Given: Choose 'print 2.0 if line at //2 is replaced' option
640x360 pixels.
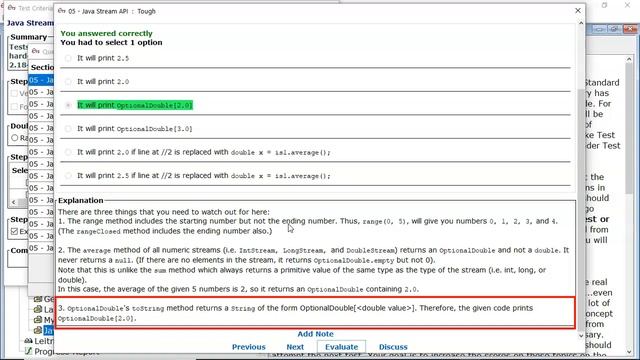Looking at the screenshot, I should [x=68, y=152].
